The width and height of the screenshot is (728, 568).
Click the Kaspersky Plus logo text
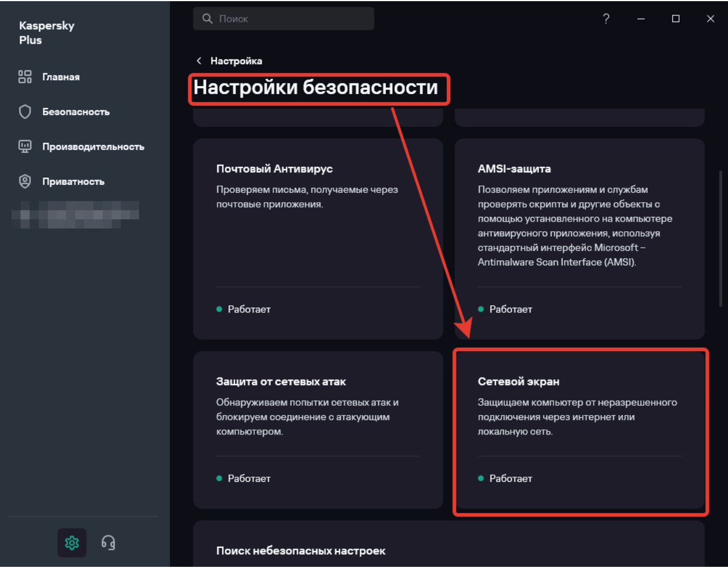47,33
